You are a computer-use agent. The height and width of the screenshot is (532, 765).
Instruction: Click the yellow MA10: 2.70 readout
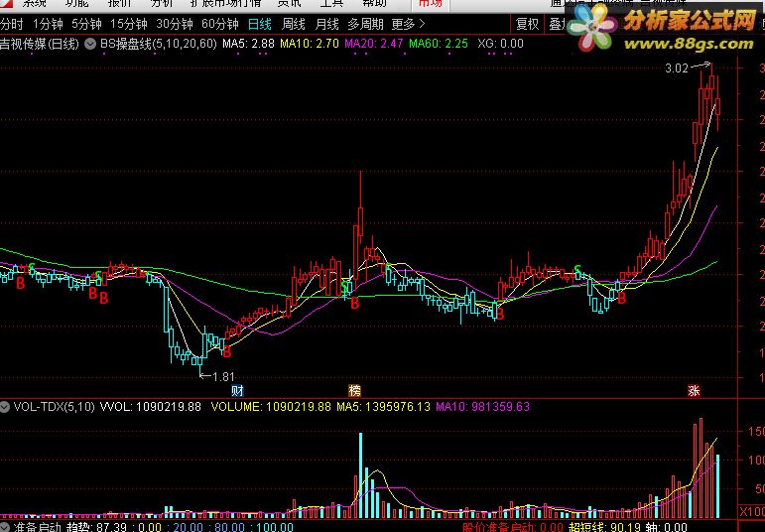click(310, 44)
